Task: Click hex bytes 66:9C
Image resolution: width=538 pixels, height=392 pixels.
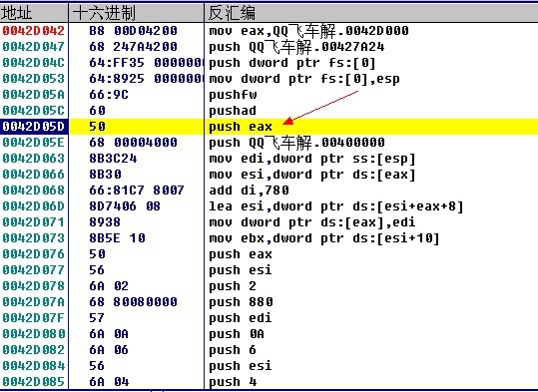Action: click(109, 95)
